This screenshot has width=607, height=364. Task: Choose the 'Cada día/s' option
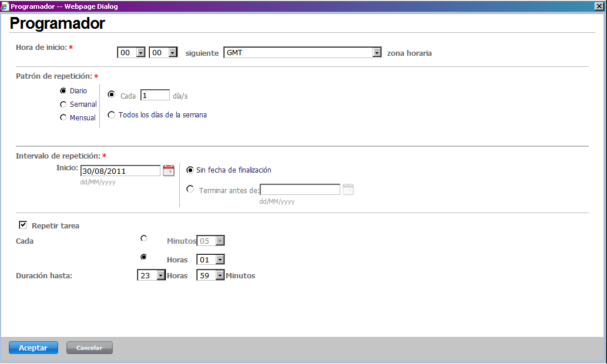112,95
